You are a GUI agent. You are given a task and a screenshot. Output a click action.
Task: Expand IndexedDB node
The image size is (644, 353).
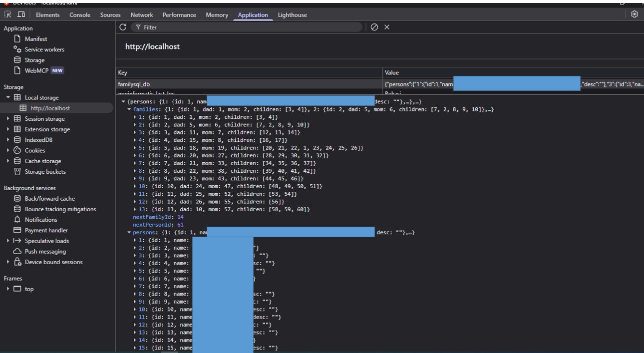(8, 140)
